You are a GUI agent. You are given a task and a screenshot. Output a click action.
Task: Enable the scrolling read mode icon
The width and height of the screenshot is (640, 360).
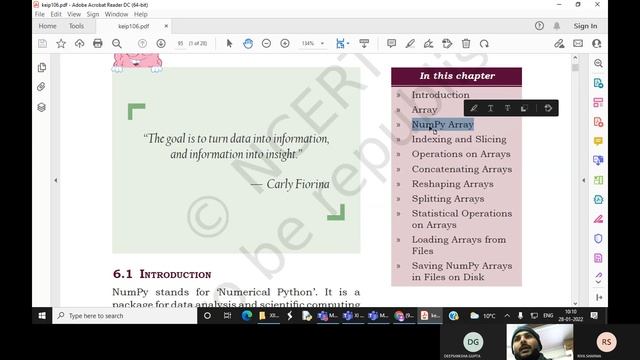[x=364, y=43]
